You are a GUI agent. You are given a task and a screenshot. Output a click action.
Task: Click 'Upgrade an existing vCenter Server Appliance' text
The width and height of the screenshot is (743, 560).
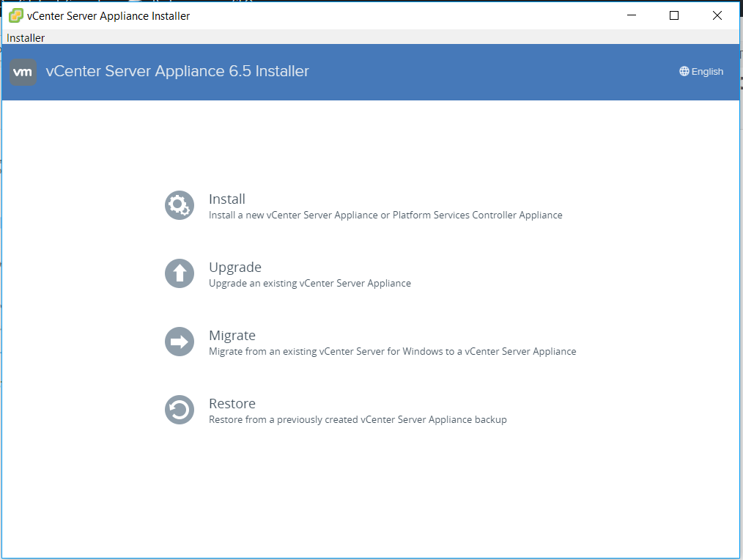(x=310, y=284)
